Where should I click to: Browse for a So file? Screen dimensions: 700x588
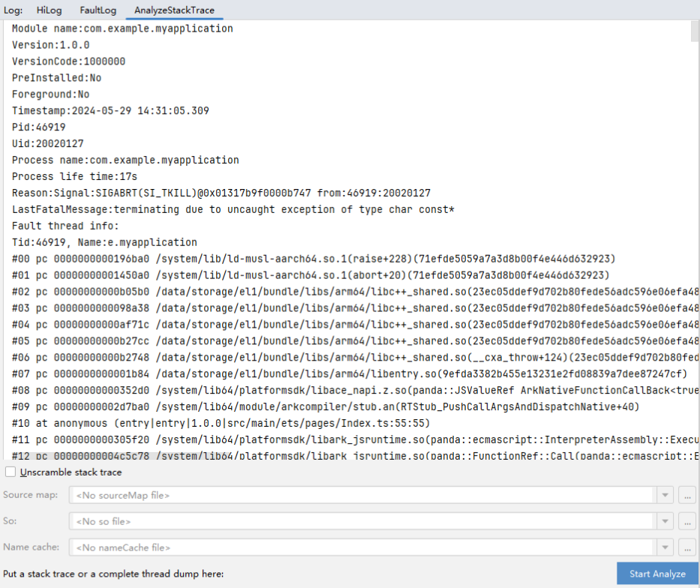tap(686, 521)
